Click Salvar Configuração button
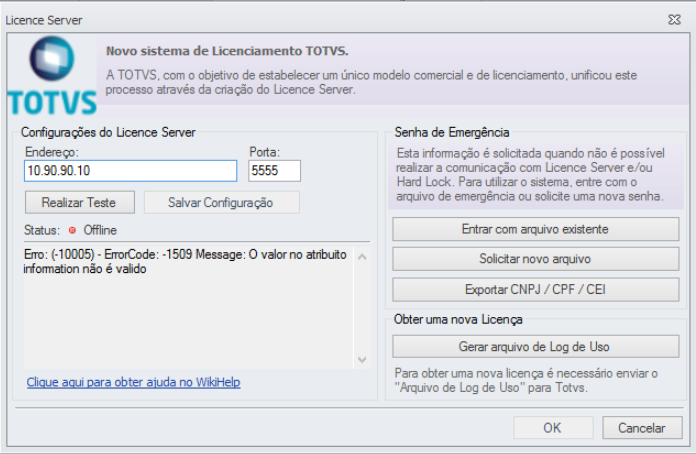The height and width of the screenshot is (454, 696). pos(221,203)
